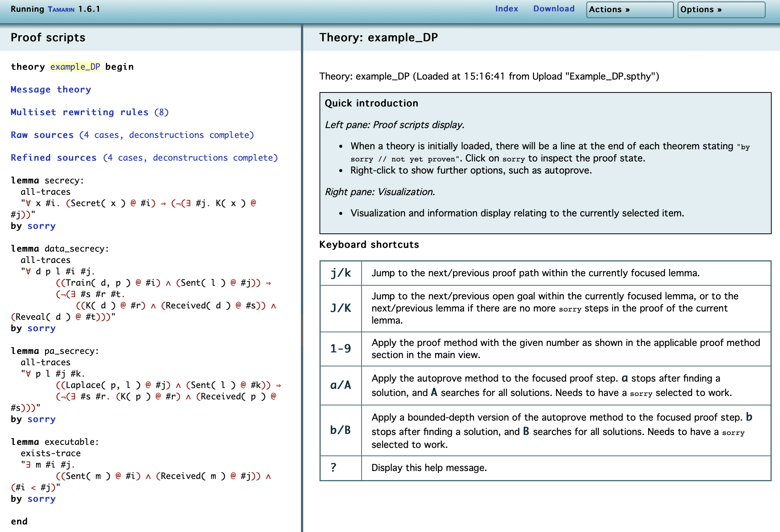
Task: Open Message theory section
Action: point(51,89)
